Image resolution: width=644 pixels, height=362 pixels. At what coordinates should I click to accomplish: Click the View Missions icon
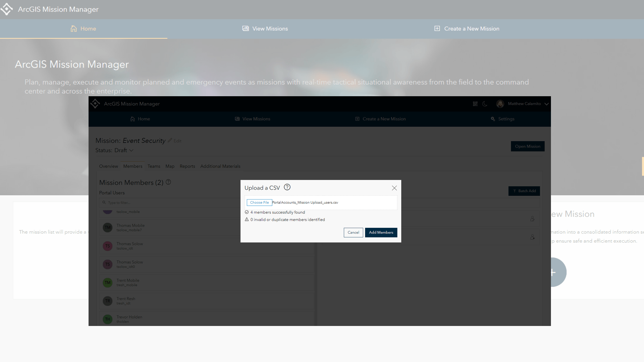pyautogui.click(x=245, y=28)
